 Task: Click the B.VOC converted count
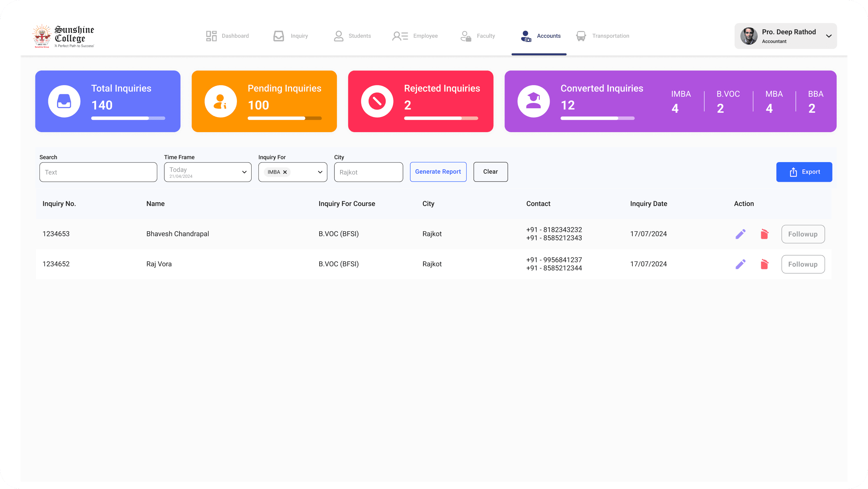(720, 109)
